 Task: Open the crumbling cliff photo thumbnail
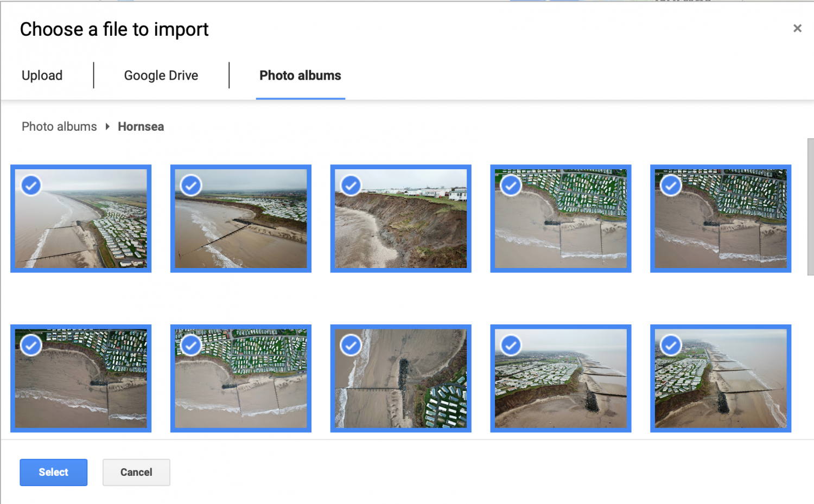tap(400, 228)
